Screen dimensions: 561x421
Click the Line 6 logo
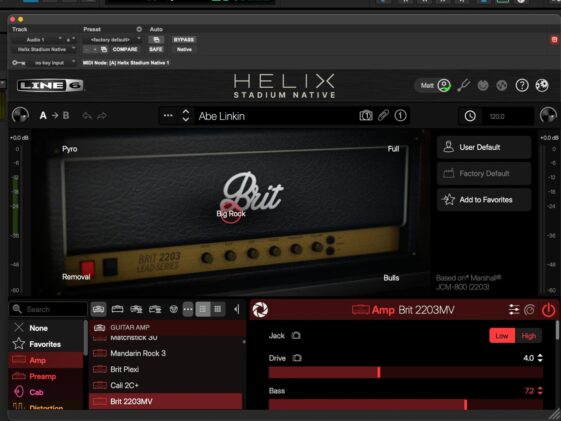(x=50, y=85)
